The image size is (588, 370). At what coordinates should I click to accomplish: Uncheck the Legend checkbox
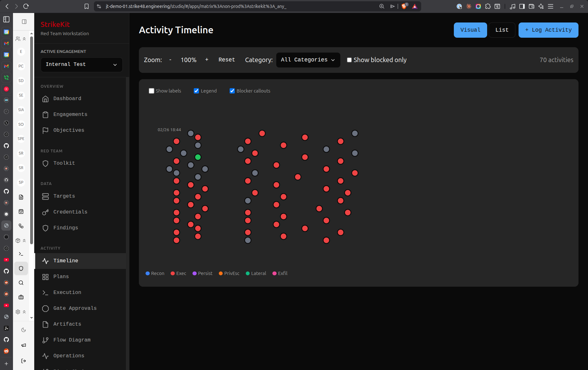tap(196, 91)
